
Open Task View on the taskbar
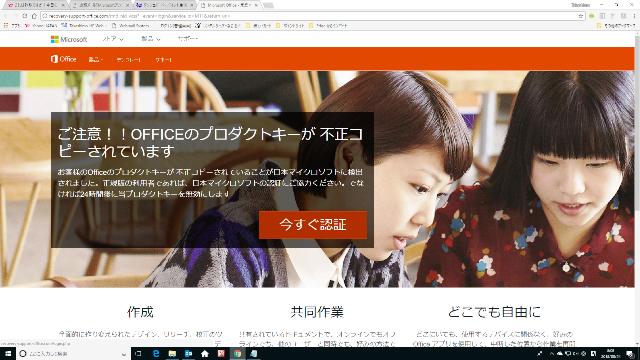click(x=138, y=353)
